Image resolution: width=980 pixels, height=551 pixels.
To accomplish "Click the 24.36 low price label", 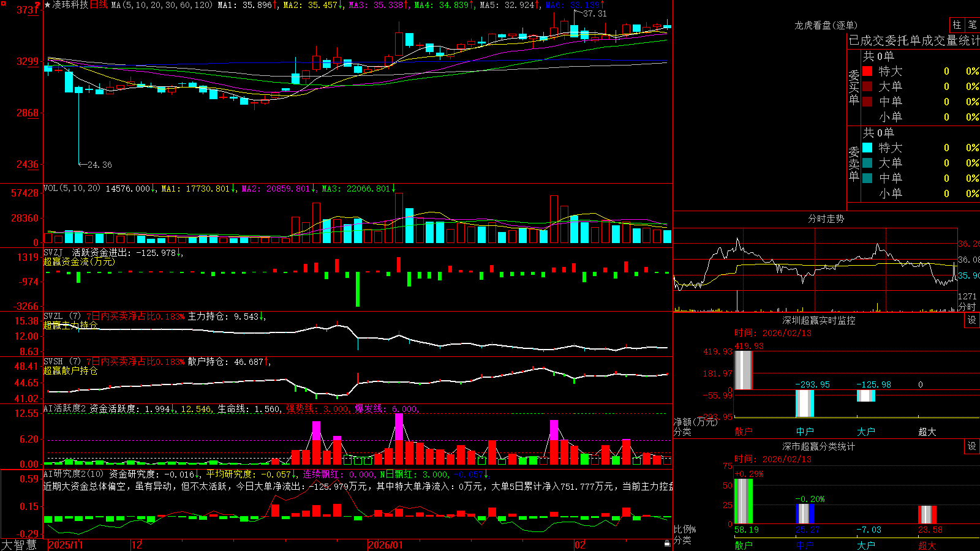I will click(x=100, y=165).
